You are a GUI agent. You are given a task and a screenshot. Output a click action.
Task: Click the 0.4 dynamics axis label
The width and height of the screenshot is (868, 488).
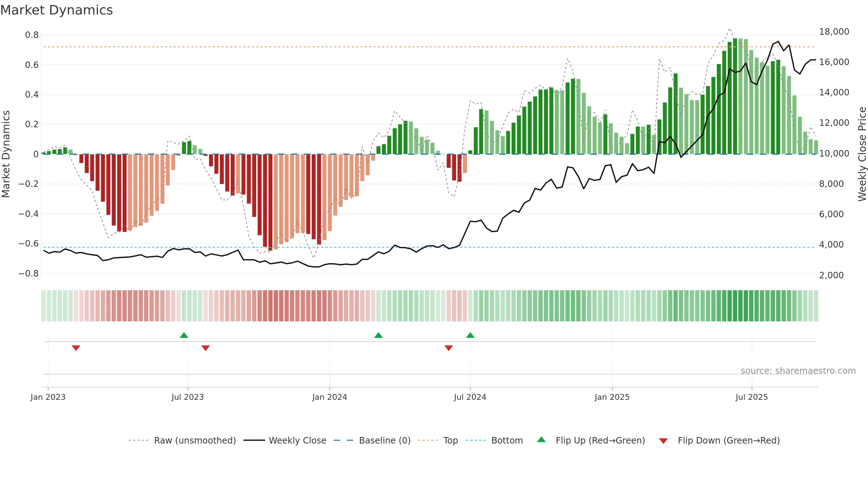point(32,95)
